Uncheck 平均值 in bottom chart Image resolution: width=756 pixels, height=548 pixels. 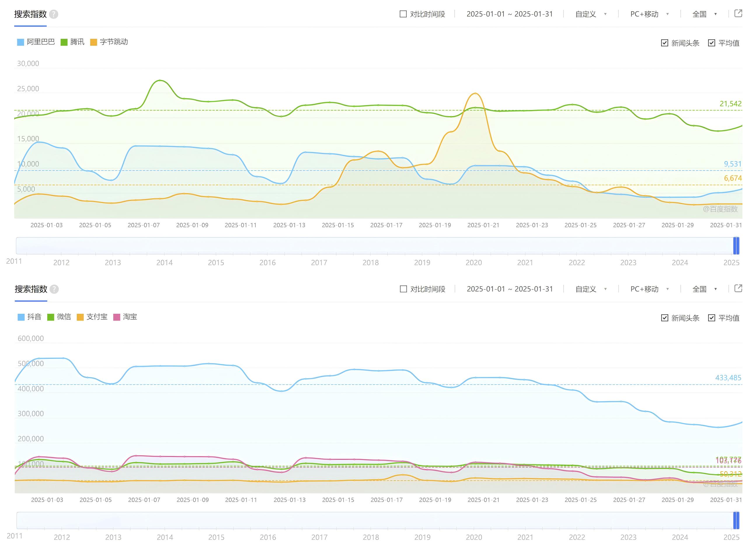coord(711,318)
